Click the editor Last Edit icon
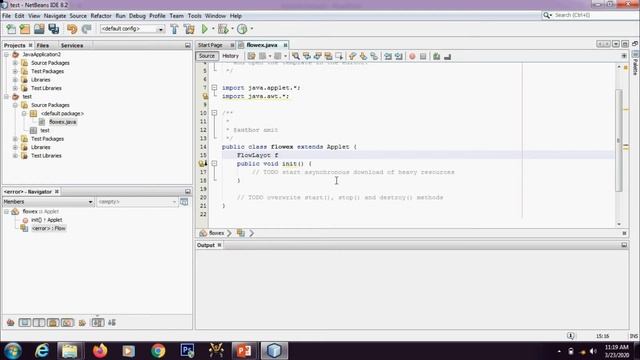640x360 pixels. tap(251, 56)
